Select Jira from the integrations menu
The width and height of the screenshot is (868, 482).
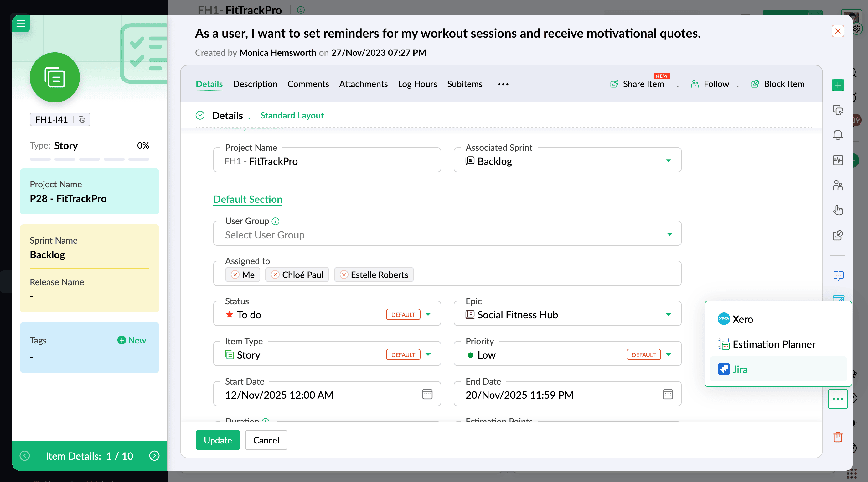[x=740, y=369]
